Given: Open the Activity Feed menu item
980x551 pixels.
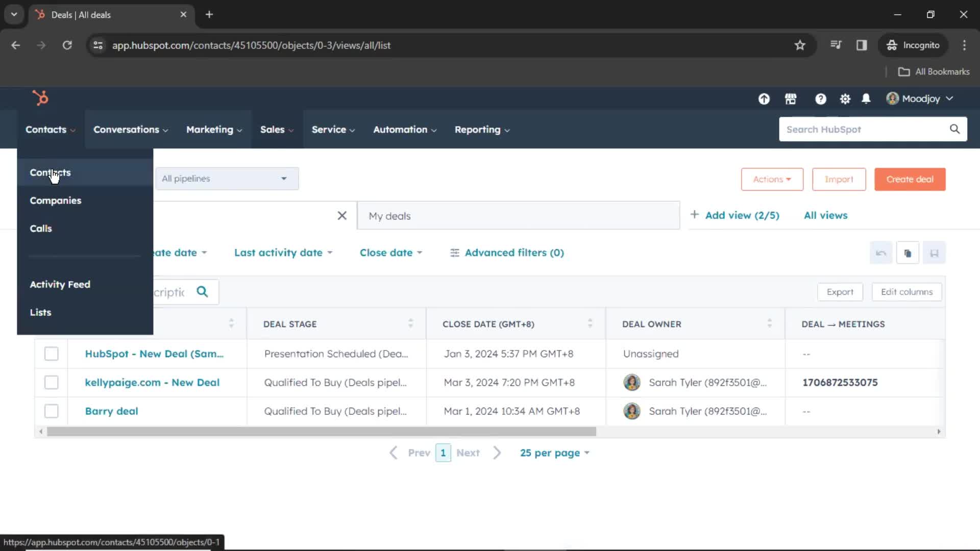Looking at the screenshot, I should pyautogui.click(x=60, y=283).
